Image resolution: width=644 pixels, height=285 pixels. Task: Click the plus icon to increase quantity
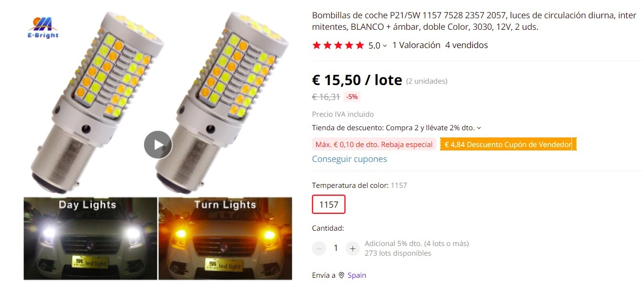tap(352, 248)
